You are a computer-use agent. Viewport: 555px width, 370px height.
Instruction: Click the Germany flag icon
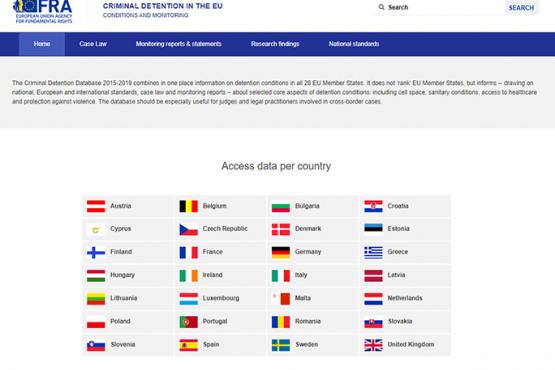pyautogui.click(x=281, y=252)
